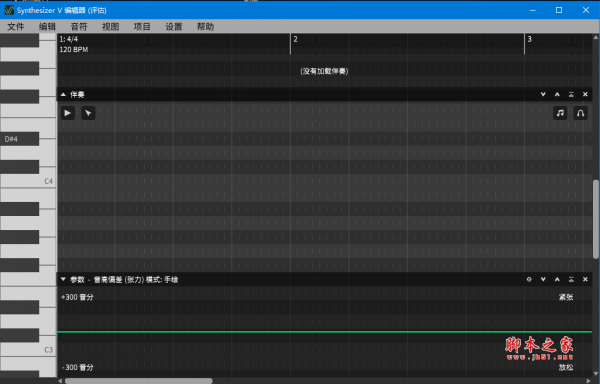Close the 参数 parameter panel
Viewport: 600px width, 384px height.
point(585,280)
